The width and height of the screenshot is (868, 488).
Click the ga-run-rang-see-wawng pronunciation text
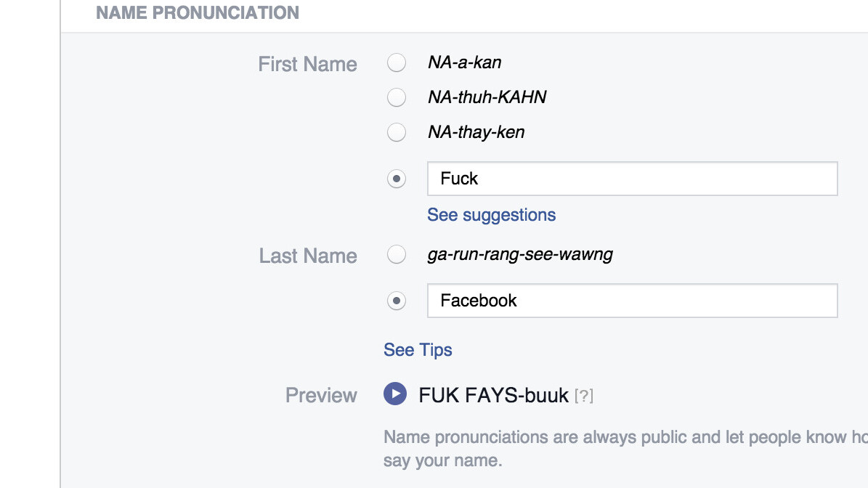(520, 254)
